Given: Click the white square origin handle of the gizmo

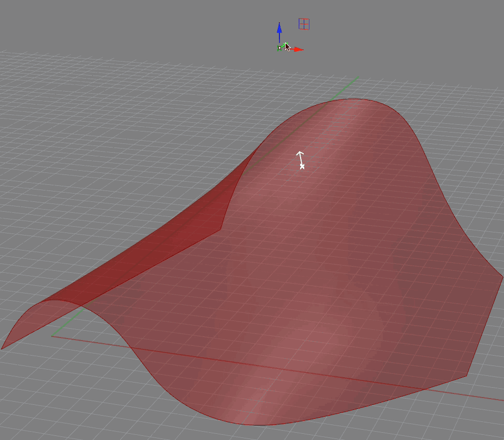Looking at the screenshot, I should point(279,48).
